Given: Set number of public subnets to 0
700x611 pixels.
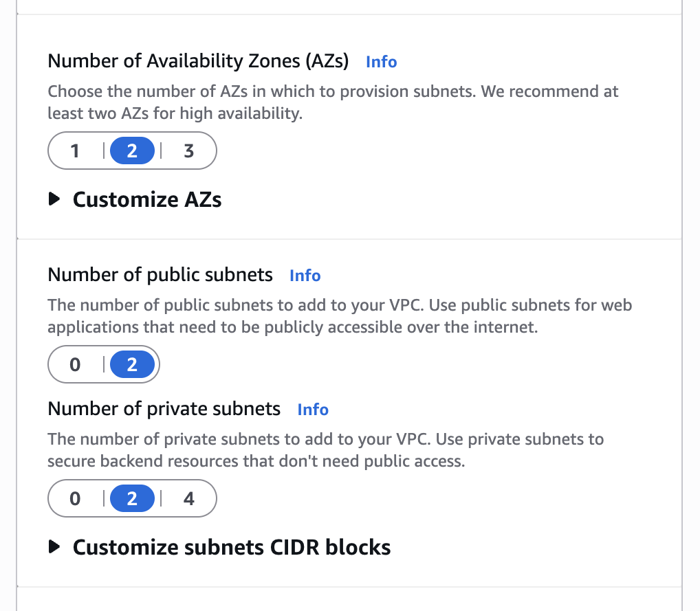Looking at the screenshot, I should tap(75, 364).
